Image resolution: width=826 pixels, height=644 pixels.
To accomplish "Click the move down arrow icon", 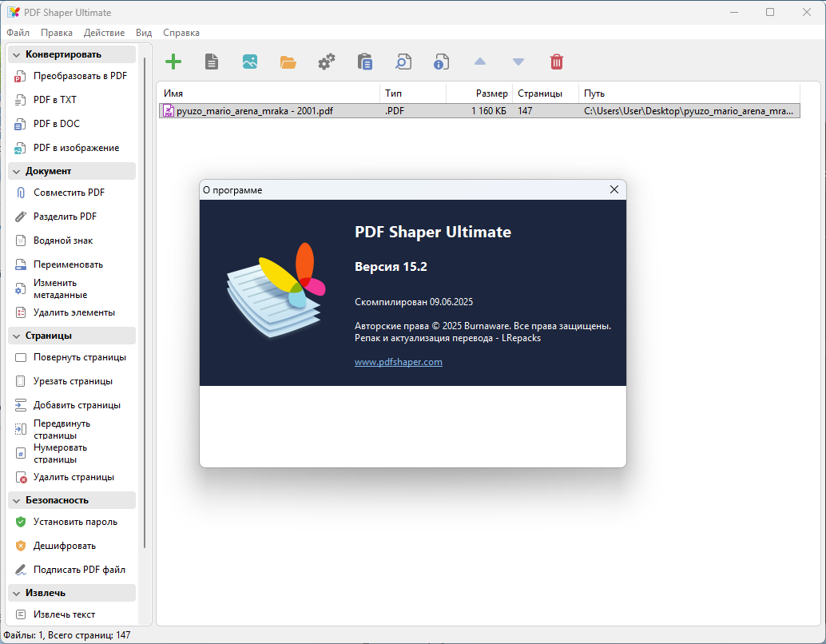I will point(518,62).
